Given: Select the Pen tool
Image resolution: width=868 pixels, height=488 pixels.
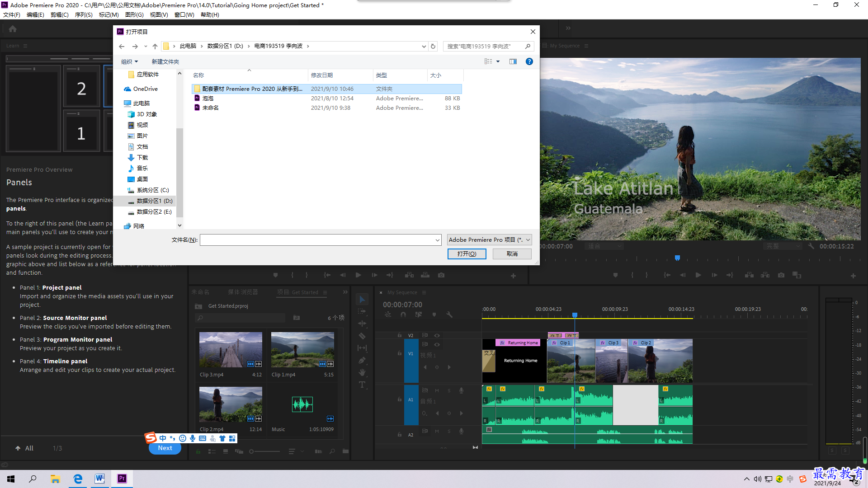Looking at the screenshot, I should point(362,360).
